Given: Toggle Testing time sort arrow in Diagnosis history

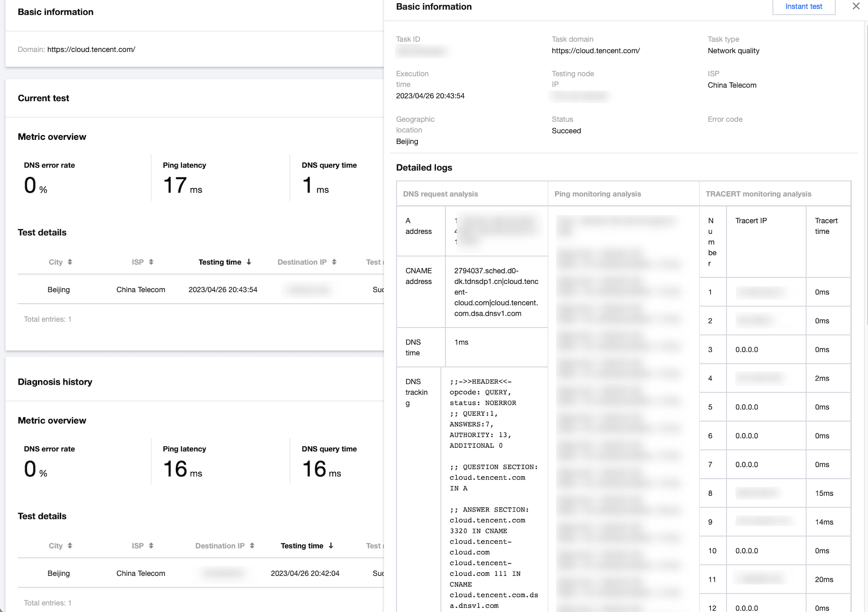Looking at the screenshot, I should 331,546.
